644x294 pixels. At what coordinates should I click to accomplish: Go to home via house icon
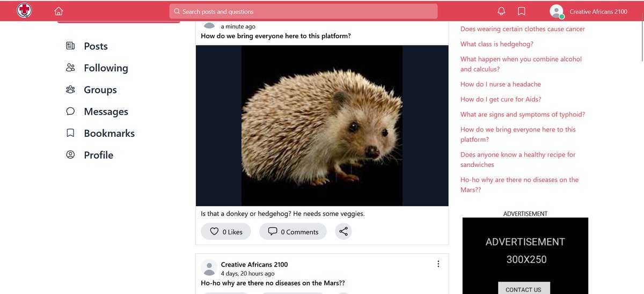(58, 11)
